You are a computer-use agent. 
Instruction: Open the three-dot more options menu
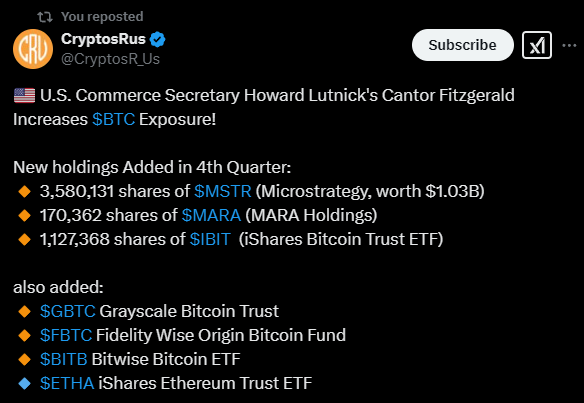coord(569,45)
